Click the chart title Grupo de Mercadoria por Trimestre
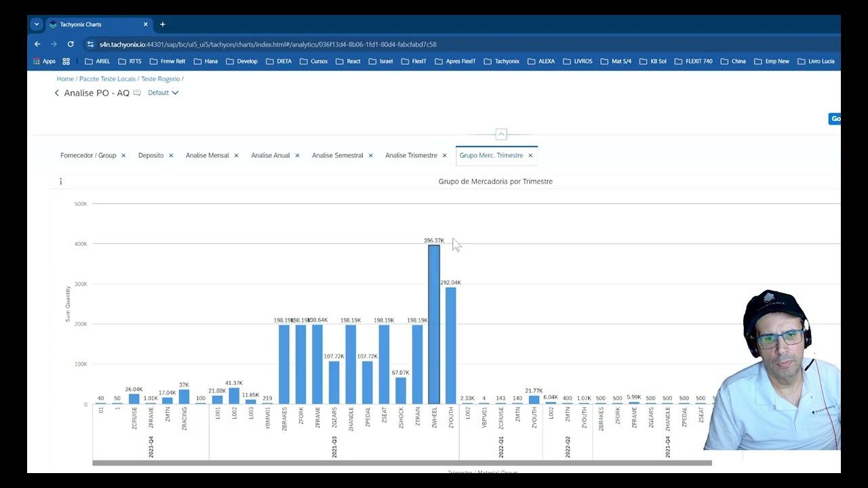The height and width of the screenshot is (488, 868). pos(496,182)
